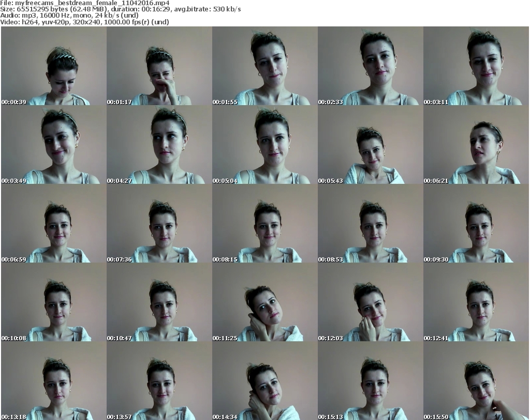Open the 00:06:59 frame

point(54,224)
